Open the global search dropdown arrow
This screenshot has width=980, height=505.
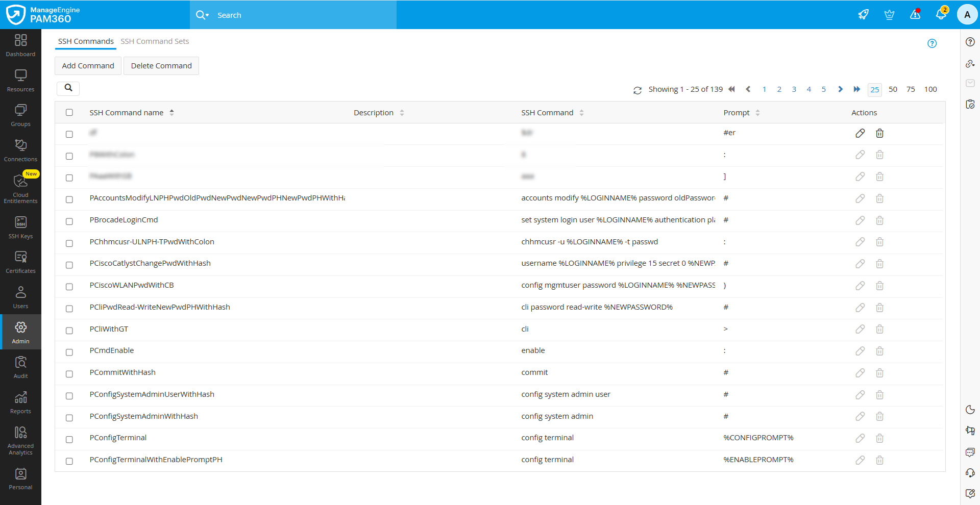(207, 15)
